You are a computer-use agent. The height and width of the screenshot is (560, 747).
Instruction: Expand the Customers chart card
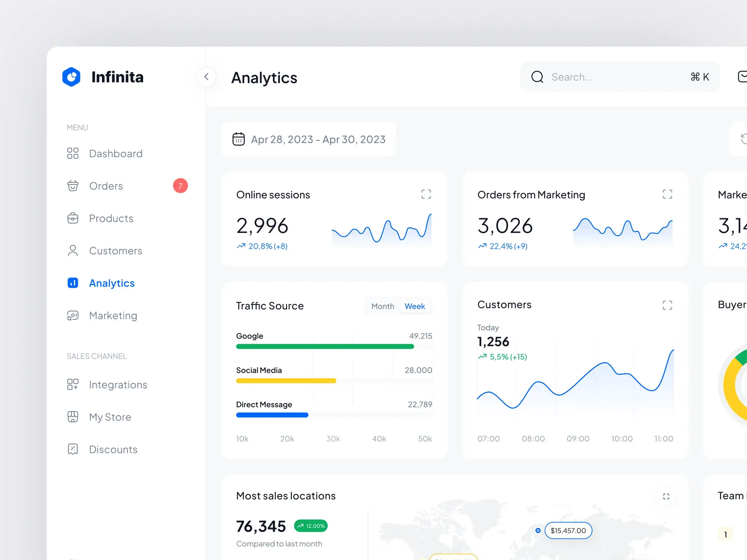(668, 305)
